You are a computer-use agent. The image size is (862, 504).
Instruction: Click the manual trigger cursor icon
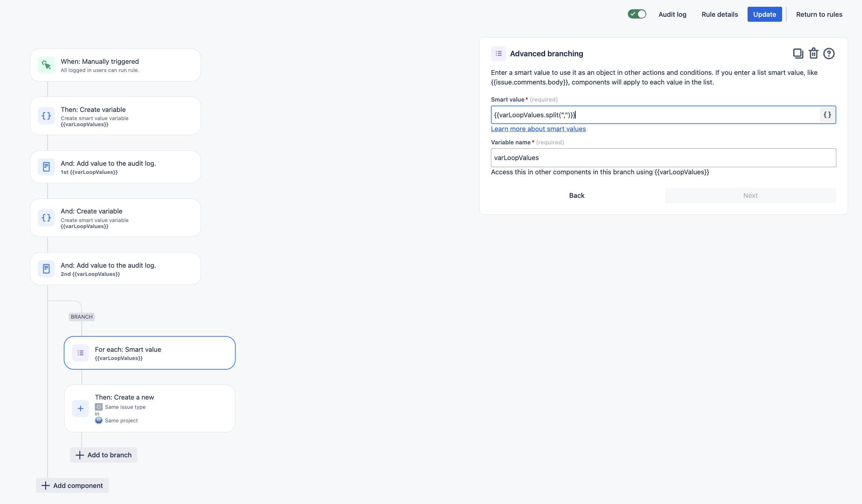46,65
